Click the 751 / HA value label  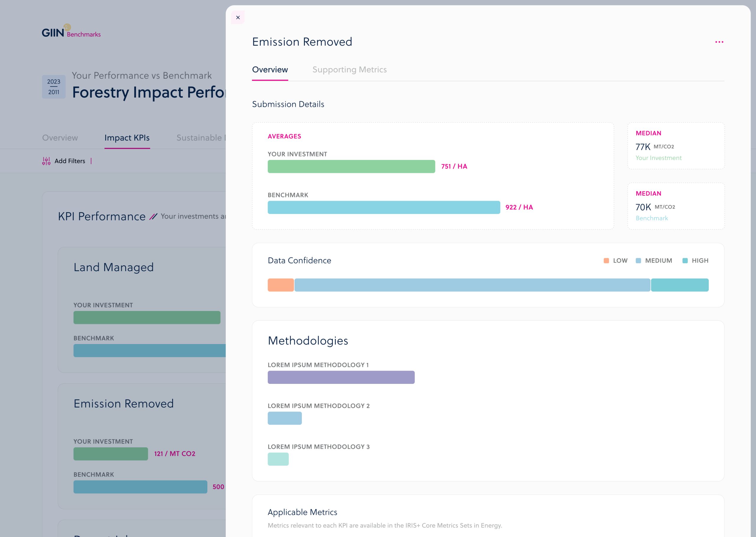[x=454, y=166]
